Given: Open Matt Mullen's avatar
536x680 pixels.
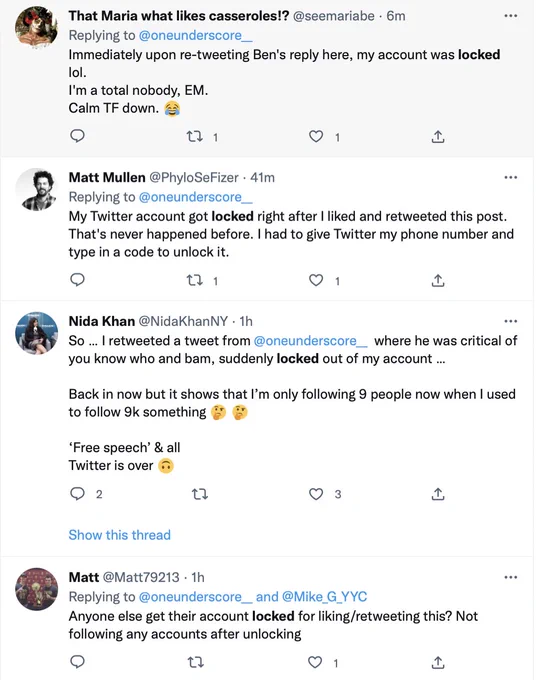Looking at the screenshot, I should 36,190.
